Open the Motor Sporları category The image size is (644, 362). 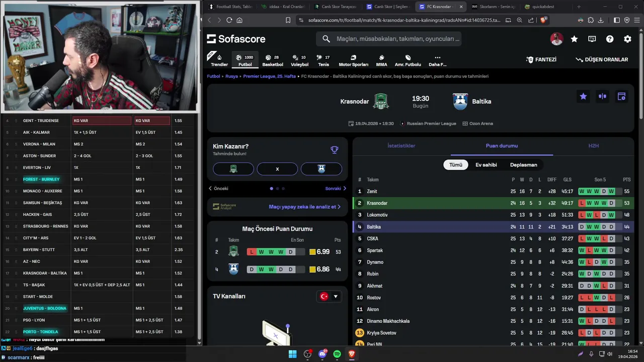click(x=353, y=60)
